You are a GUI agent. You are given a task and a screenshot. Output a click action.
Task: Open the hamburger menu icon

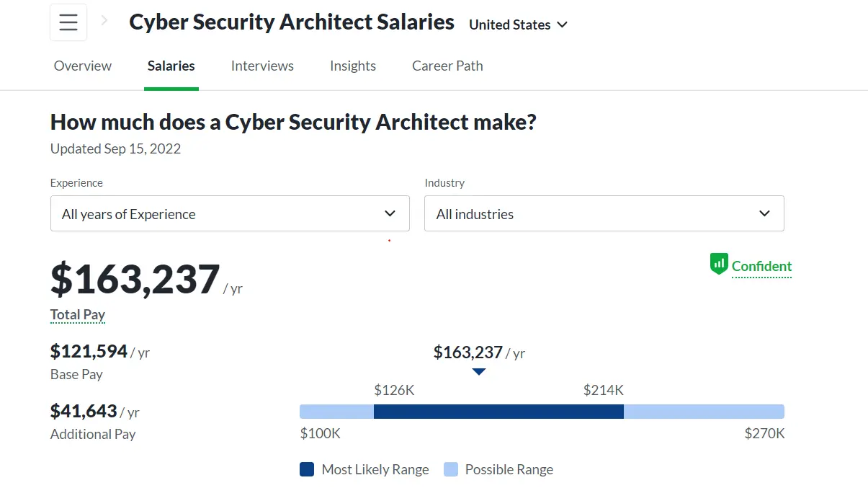(68, 22)
